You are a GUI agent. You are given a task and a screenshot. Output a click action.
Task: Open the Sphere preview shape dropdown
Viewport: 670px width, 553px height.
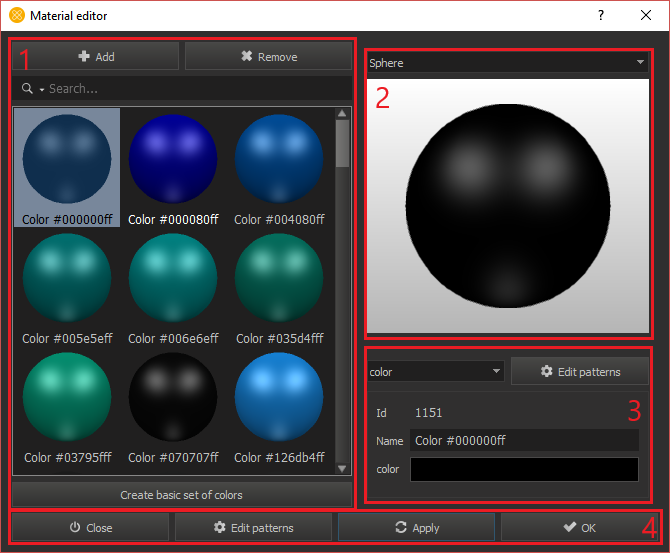(x=508, y=63)
